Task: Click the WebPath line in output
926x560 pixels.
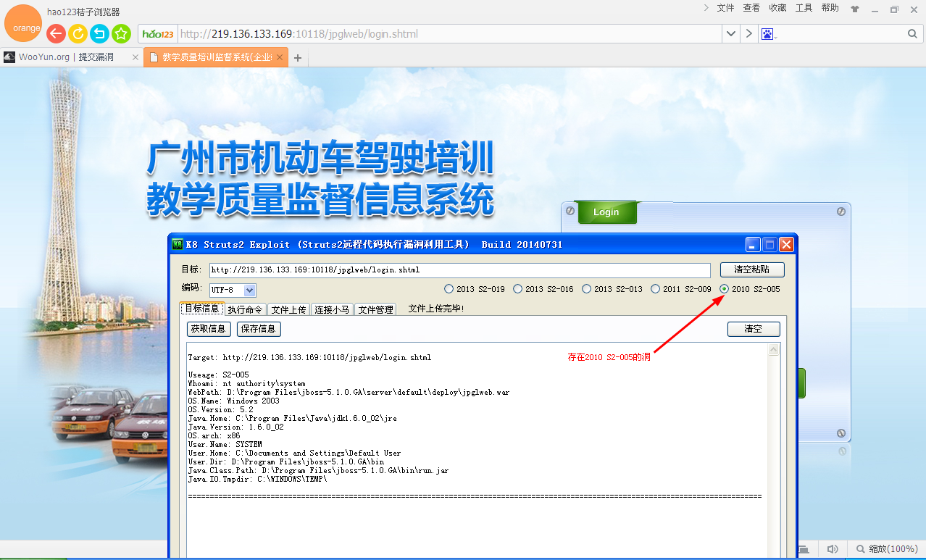Action: 349,392
